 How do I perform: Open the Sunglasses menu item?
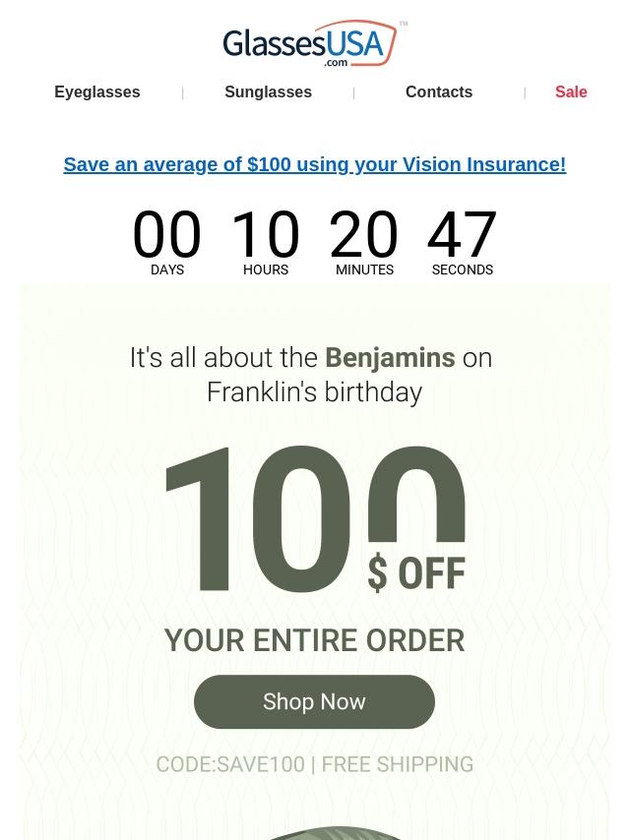tap(268, 91)
